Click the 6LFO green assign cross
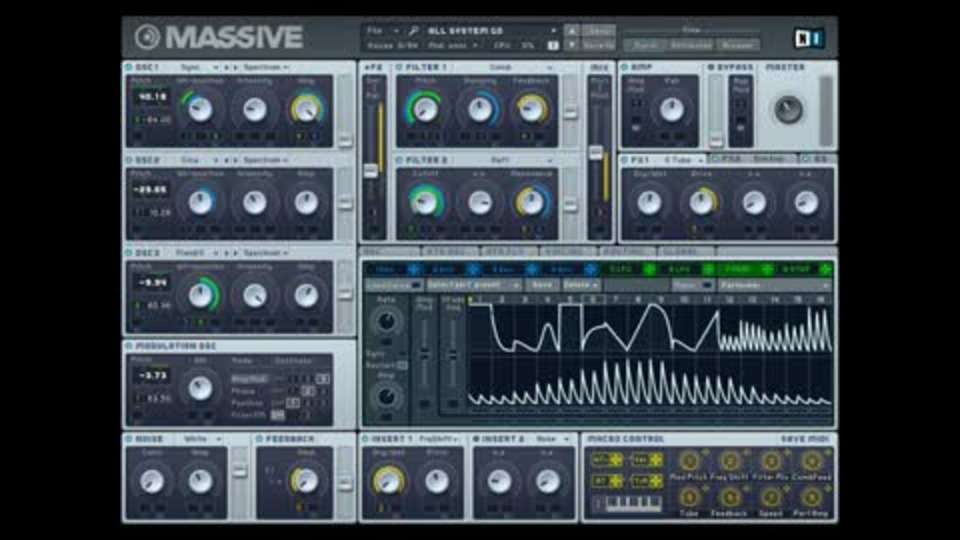Viewport: 960px width, 540px height. pyautogui.click(x=708, y=269)
